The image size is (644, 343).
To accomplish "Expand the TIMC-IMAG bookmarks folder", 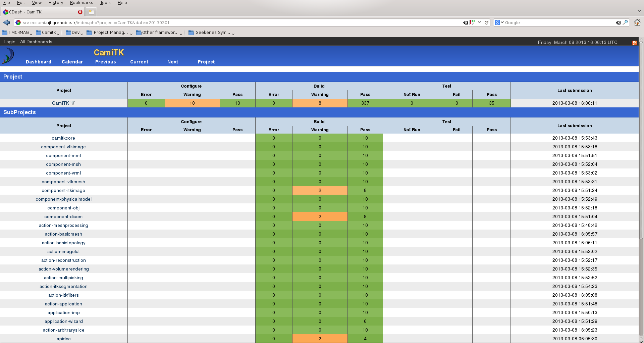I will coord(17,33).
